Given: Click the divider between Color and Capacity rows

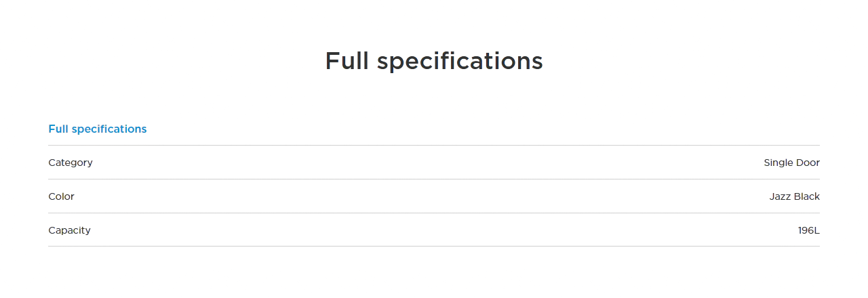Looking at the screenshot, I should (434, 213).
